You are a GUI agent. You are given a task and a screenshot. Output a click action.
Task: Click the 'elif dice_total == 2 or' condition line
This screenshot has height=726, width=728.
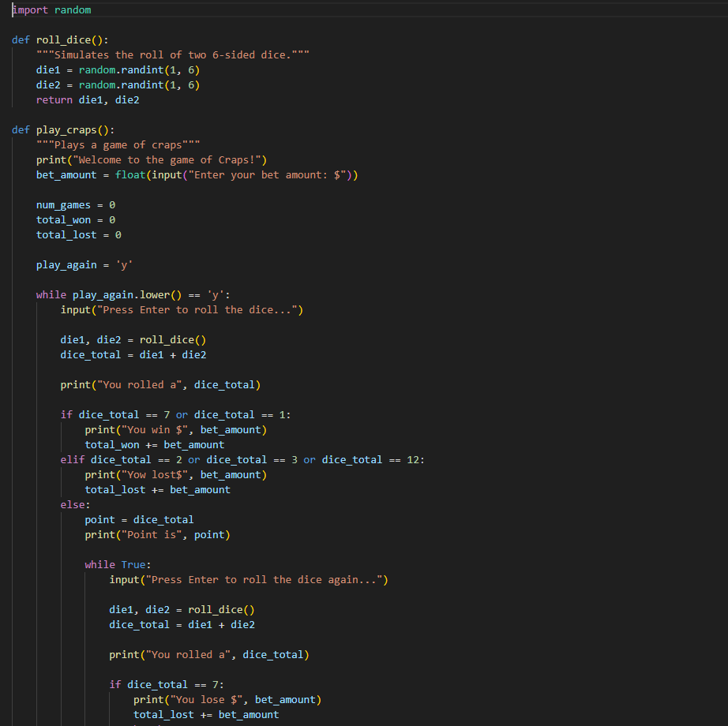(242, 460)
